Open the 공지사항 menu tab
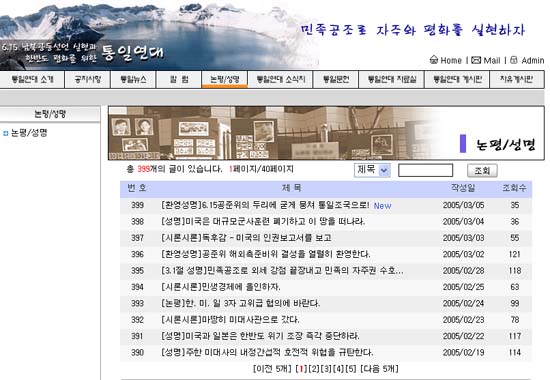Viewport: 550px width, 380px height. [x=88, y=79]
